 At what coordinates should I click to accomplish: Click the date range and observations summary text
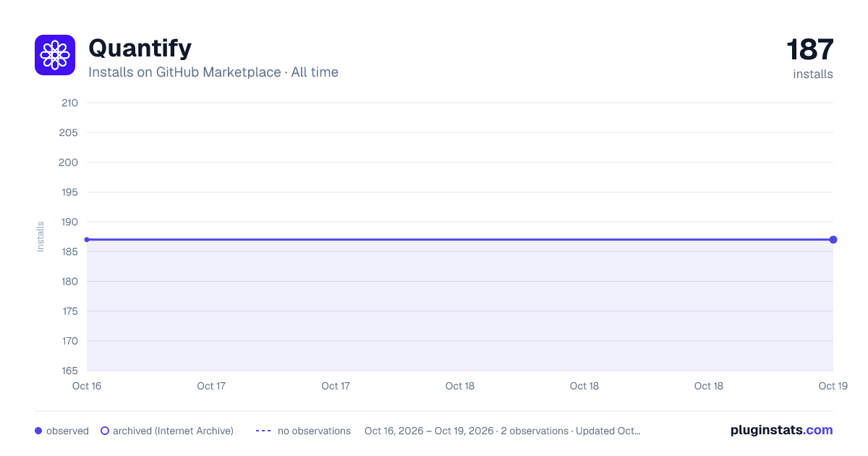503,431
